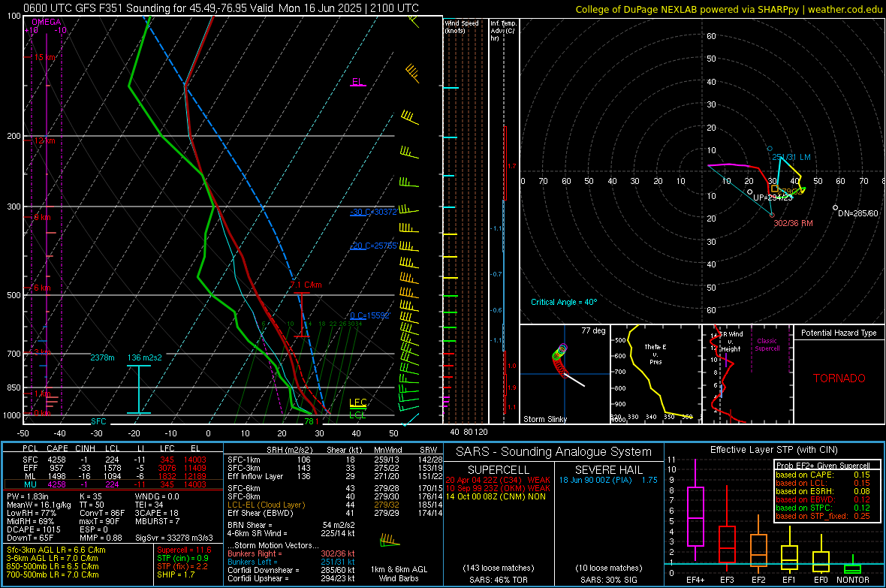Click the Inf. Temp. Adv. panel header
Viewport: 886px width, 588px height.
pyautogui.click(x=502, y=31)
